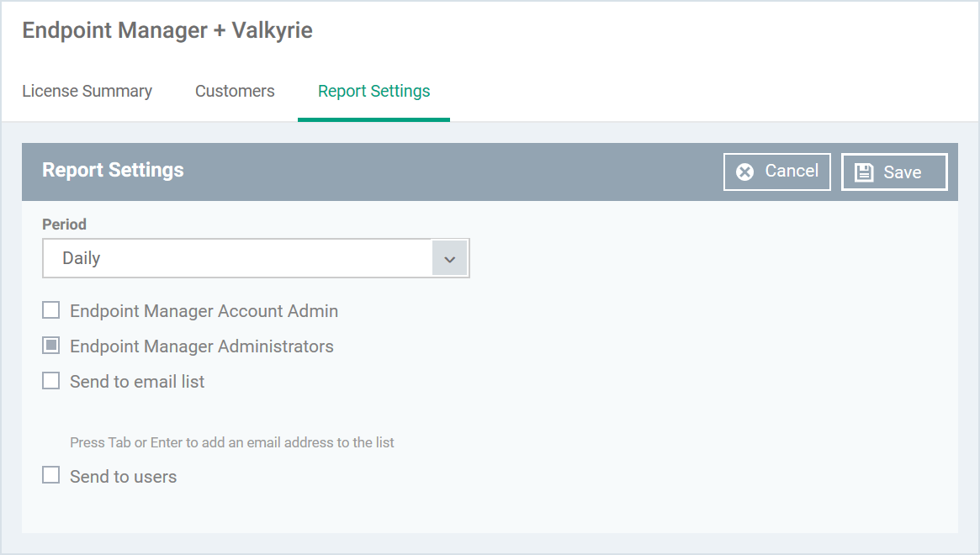The width and height of the screenshot is (980, 555).
Task: Click the floppy disk icon on Save button
Action: point(866,172)
